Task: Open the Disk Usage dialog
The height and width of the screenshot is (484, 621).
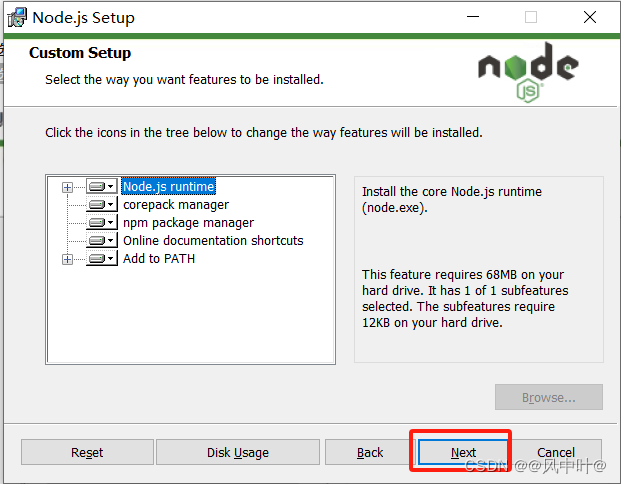Action: 238,452
